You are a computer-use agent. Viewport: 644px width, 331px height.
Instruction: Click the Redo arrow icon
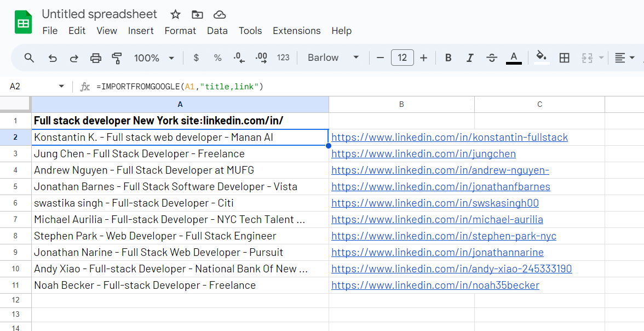coord(74,58)
